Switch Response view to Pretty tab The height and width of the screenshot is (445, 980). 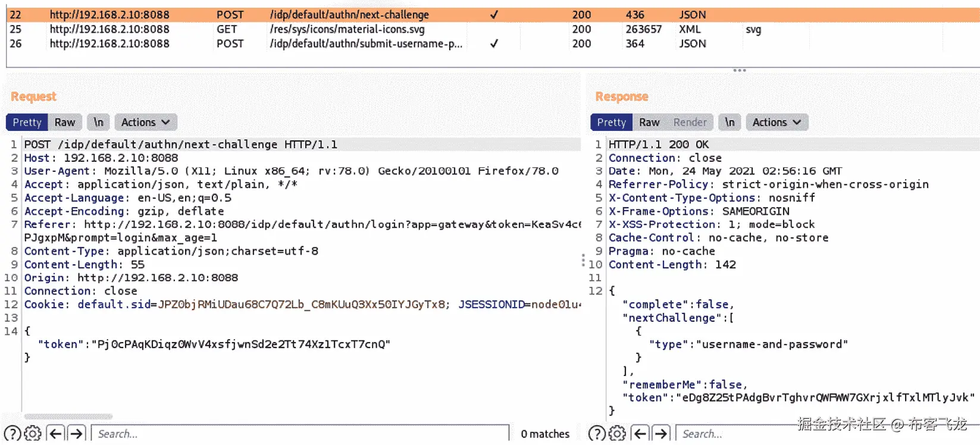pyautogui.click(x=611, y=122)
